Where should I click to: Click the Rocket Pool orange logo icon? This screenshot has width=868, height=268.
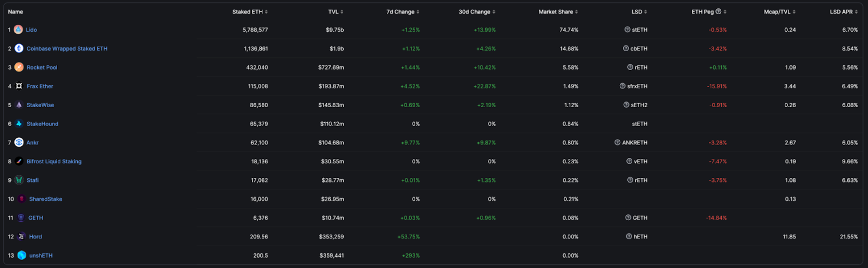[x=19, y=67]
